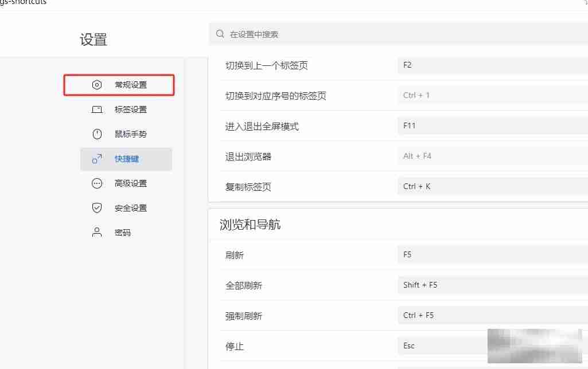The height and width of the screenshot is (369, 588).
Task: Edit the Esc 停止 shortcut field
Action: tap(493, 346)
